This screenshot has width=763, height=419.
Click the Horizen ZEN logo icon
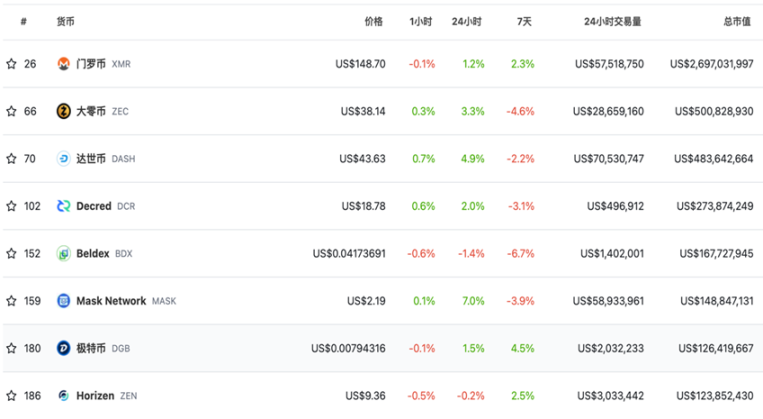tap(63, 396)
